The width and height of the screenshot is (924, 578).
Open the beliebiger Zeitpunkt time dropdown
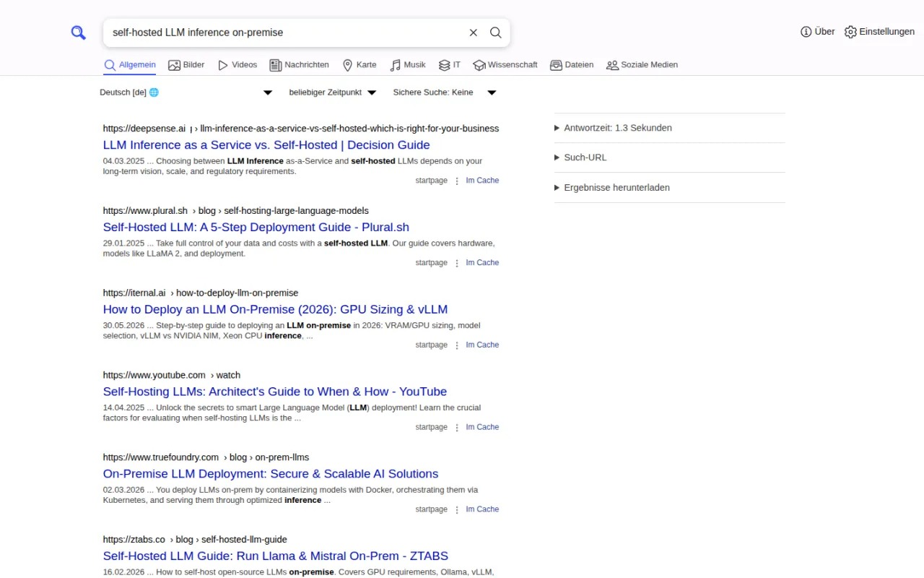click(x=333, y=92)
